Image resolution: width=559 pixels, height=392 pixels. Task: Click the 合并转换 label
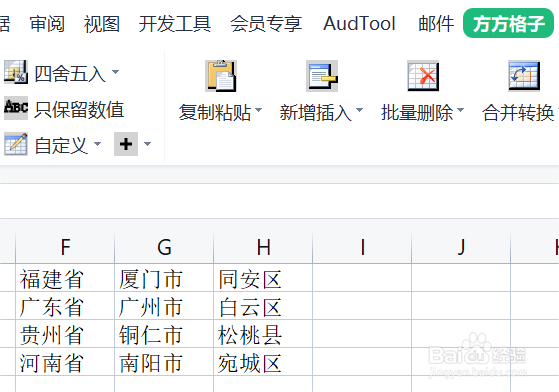click(518, 113)
